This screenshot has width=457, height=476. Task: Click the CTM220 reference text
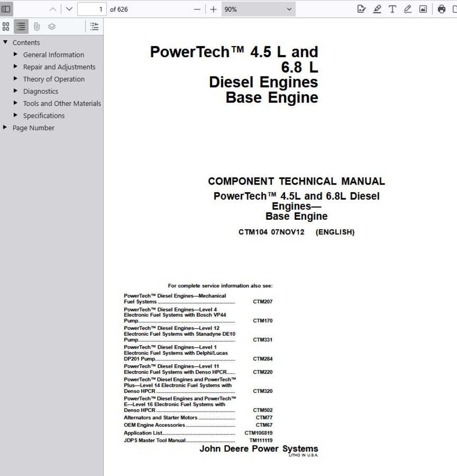click(263, 372)
